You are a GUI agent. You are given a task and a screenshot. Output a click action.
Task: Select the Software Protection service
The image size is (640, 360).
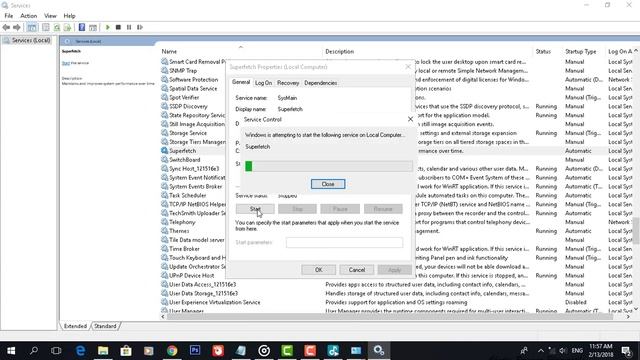tap(193, 80)
